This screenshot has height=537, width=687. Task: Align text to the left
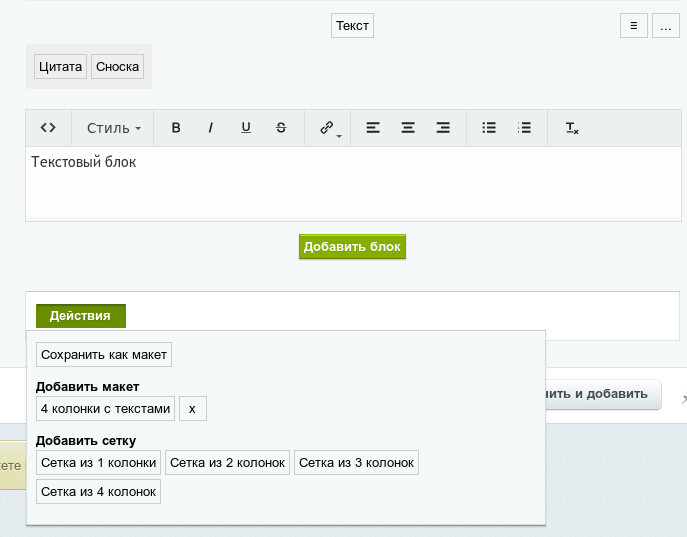coord(373,128)
